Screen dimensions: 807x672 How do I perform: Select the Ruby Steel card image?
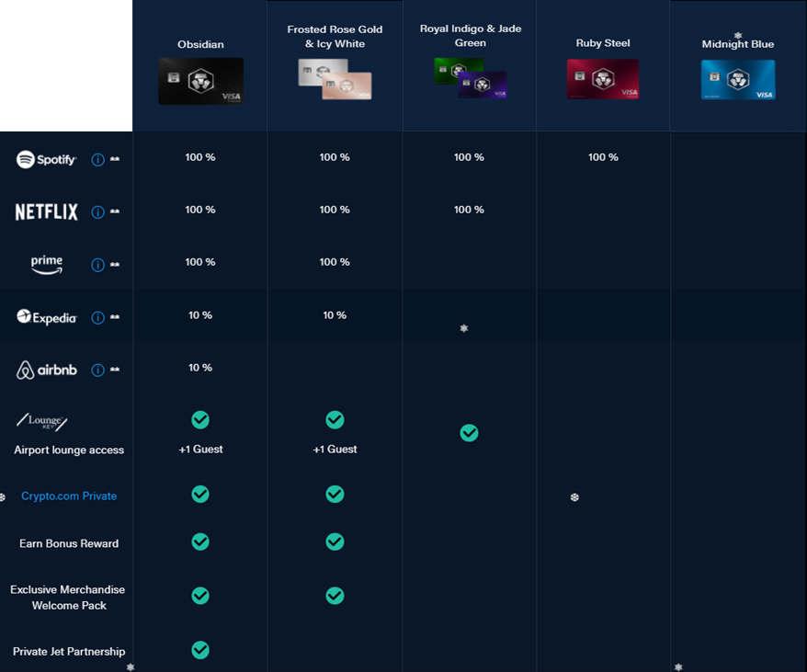tap(603, 79)
